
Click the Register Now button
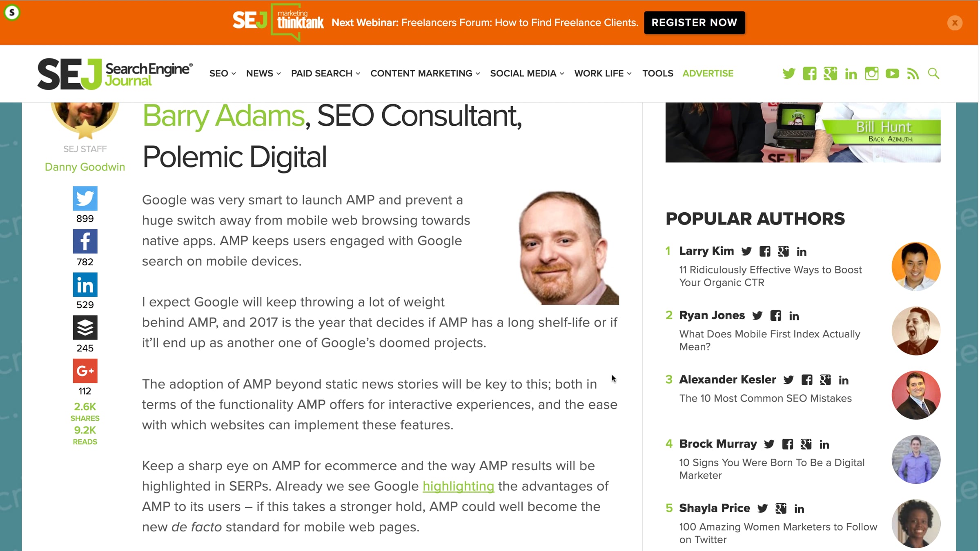tap(694, 22)
